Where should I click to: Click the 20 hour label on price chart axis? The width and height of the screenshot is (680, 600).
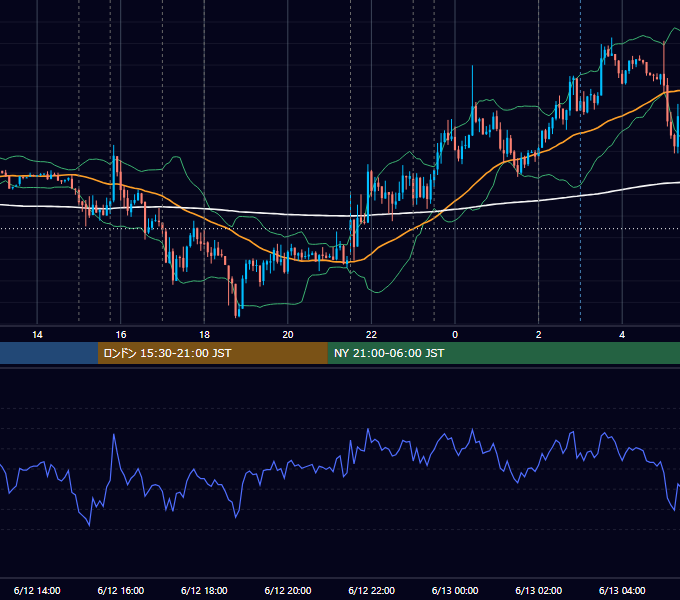288,335
